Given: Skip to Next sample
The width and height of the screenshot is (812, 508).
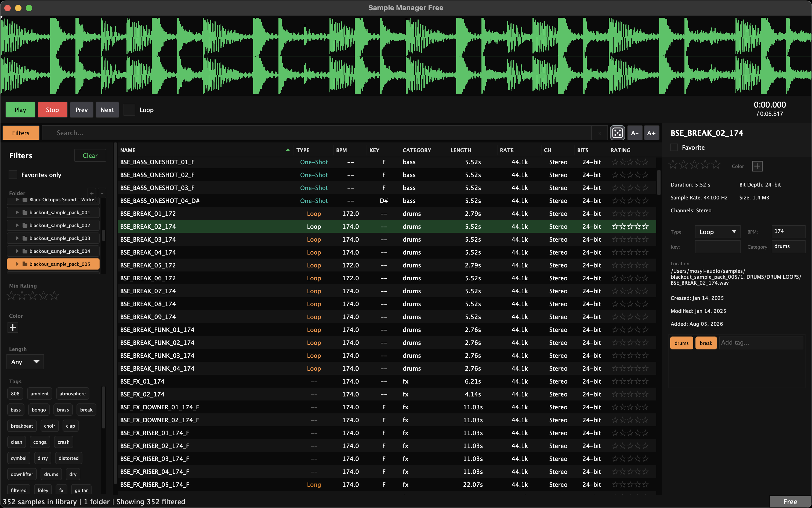Looking at the screenshot, I should click(107, 110).
